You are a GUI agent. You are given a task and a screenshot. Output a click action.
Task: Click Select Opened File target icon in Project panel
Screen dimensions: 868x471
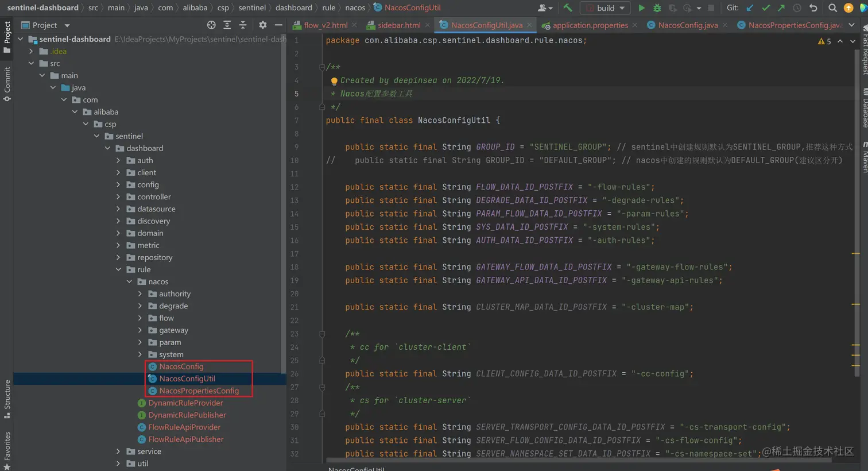[x=211, y=25]
